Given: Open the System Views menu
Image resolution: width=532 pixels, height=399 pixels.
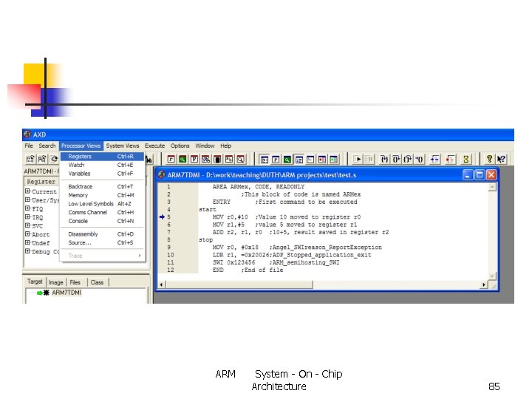Looking at the screenshot, I should click(123, 146).
